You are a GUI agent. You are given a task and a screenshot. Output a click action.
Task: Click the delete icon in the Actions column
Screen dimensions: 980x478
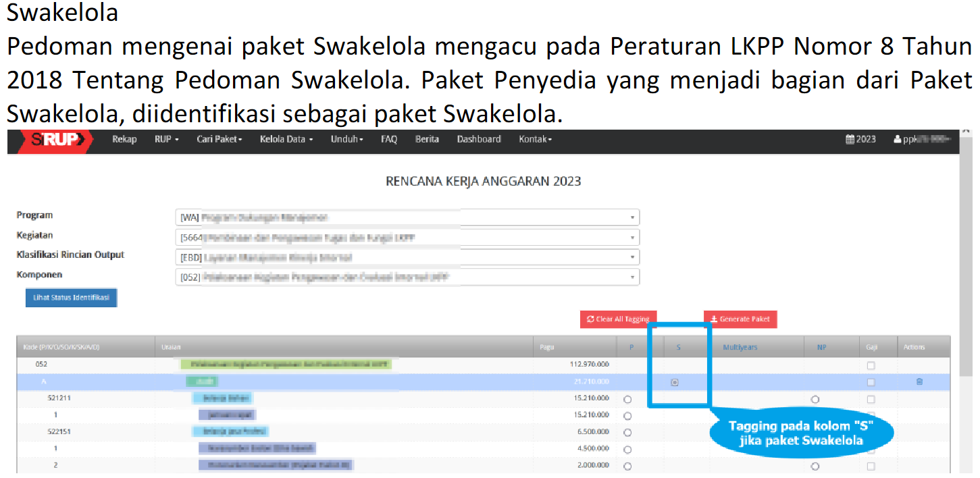pos(919,382)
